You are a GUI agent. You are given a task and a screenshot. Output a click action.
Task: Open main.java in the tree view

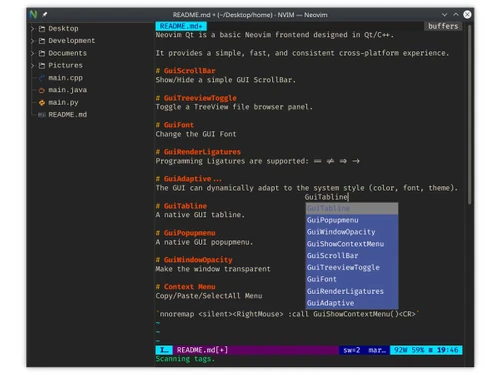click(x=68, y=90)
